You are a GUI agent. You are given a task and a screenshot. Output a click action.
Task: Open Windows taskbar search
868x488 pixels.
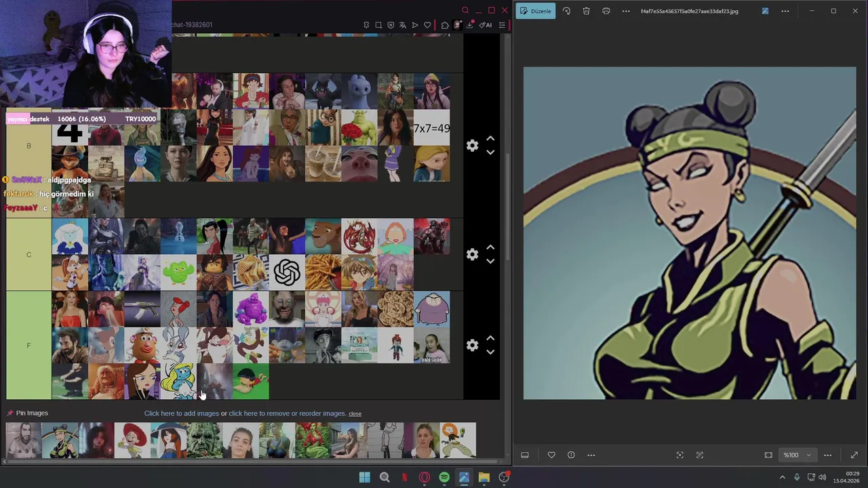pyautogui.click(x=384, y=477)
